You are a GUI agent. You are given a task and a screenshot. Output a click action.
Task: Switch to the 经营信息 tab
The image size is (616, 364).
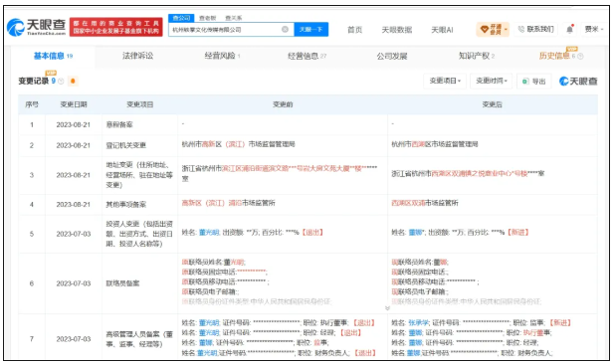point(307,56)
